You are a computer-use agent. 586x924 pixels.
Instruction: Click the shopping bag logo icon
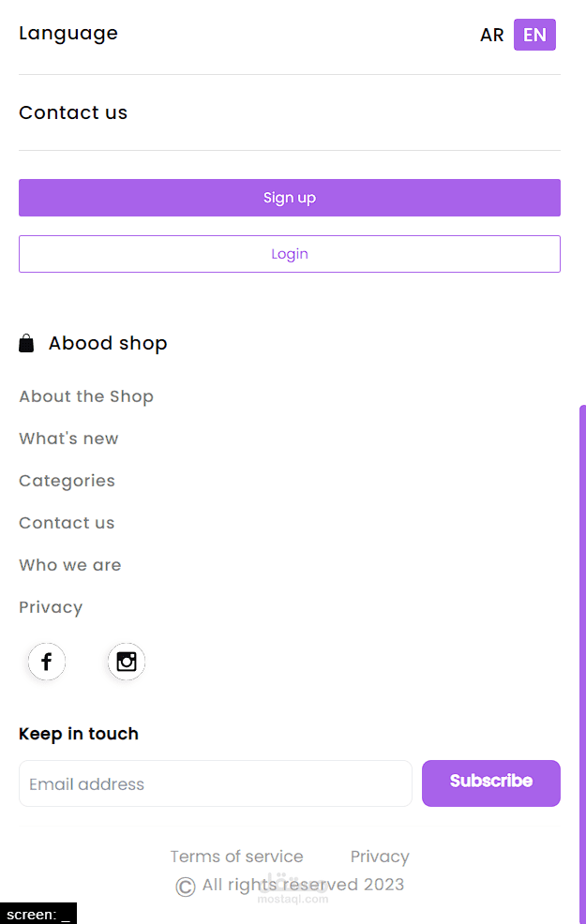[26, 343]
